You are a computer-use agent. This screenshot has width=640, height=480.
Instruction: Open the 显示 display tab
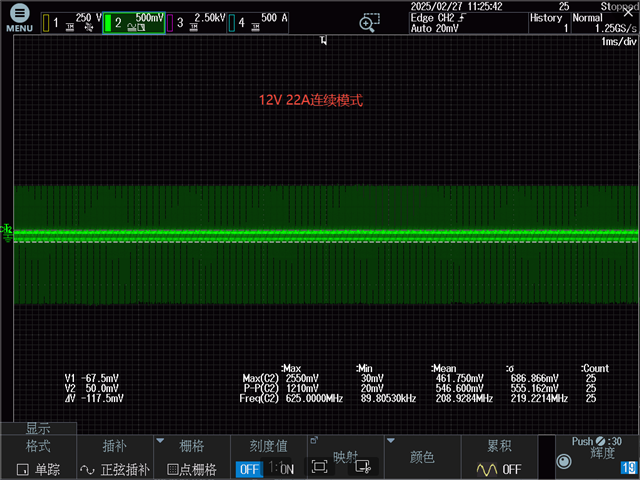coord(38,428)
